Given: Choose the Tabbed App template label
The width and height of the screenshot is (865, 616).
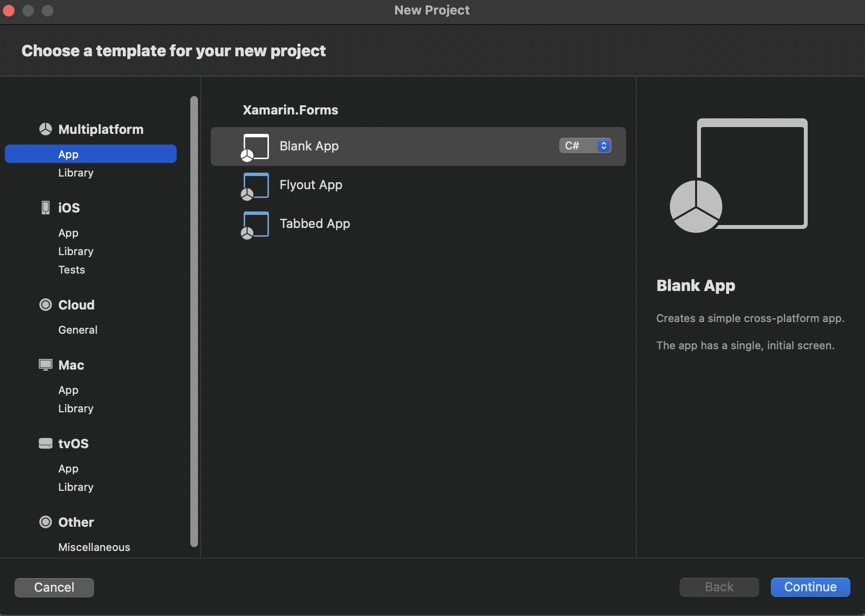Looking at the screenshot, I should pyautogui.click(x=315, y=224).
